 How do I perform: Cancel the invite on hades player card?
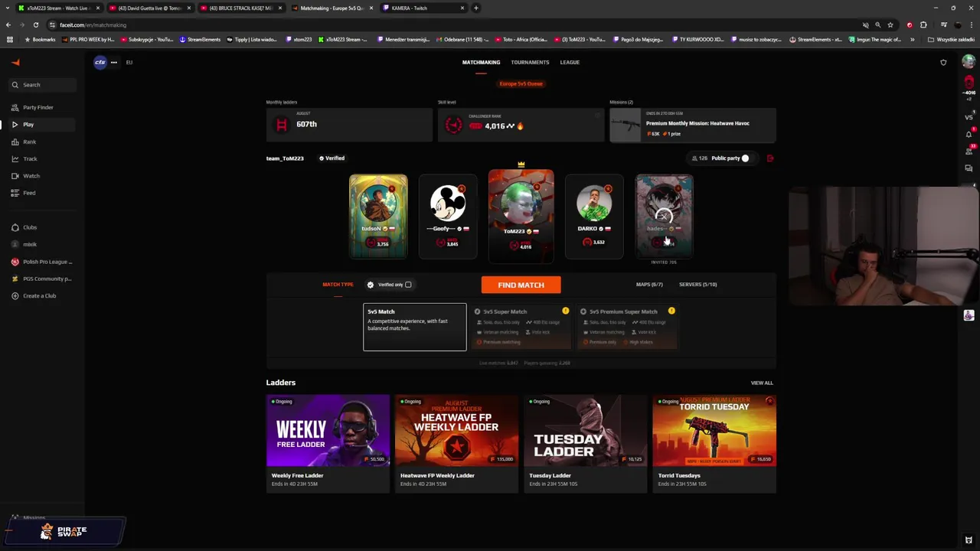664,216
